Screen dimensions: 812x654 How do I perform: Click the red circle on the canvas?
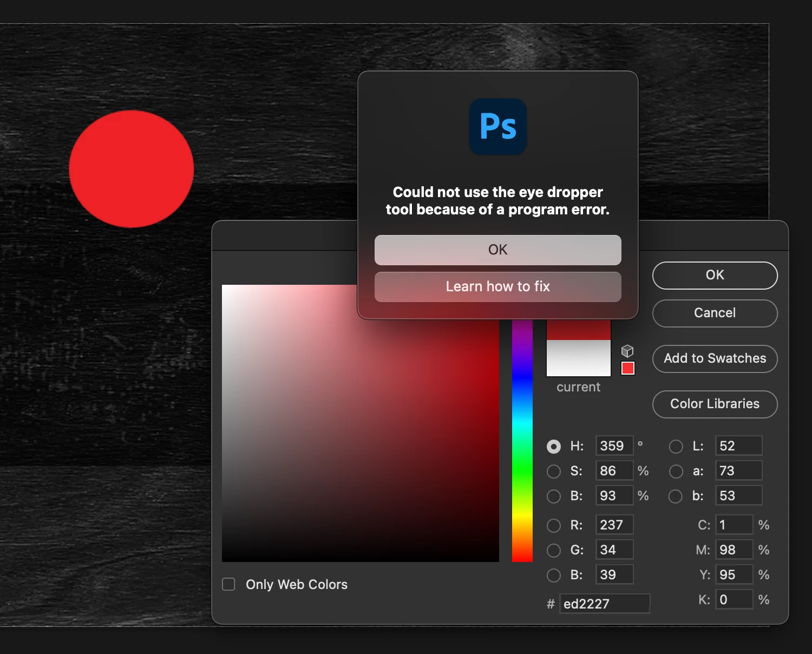(132, 169)
